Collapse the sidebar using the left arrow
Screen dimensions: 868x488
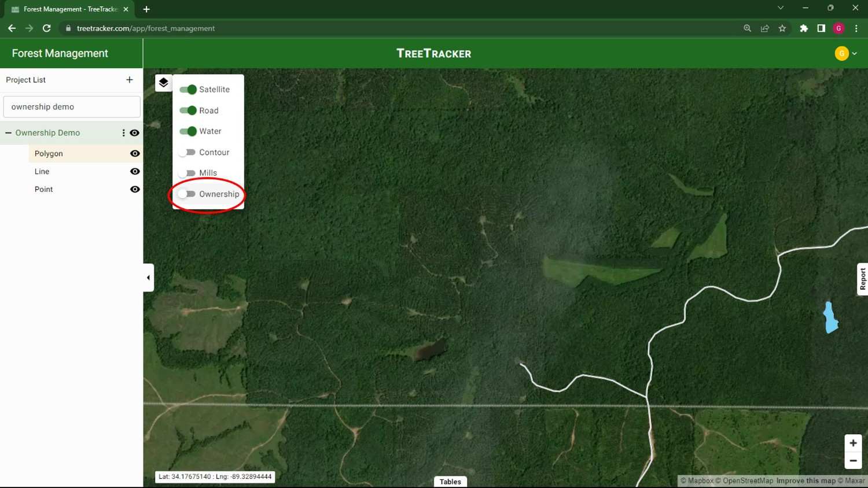click(148, 277)
